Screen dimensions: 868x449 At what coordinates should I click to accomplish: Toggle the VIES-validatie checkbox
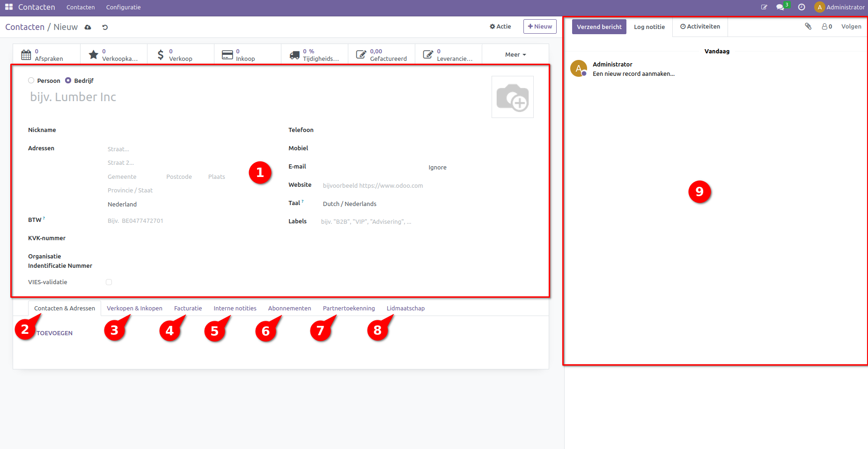(x=109, y=282)
